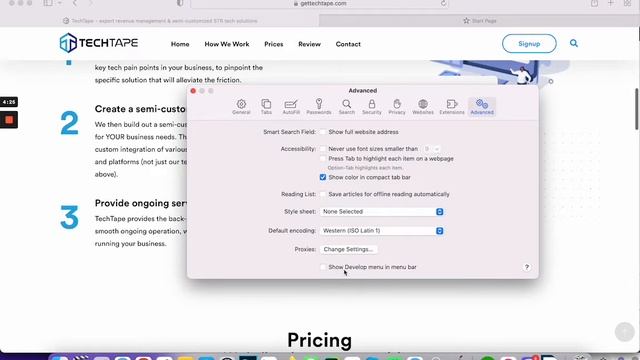Open the AutoFill preferences pane

291,107
